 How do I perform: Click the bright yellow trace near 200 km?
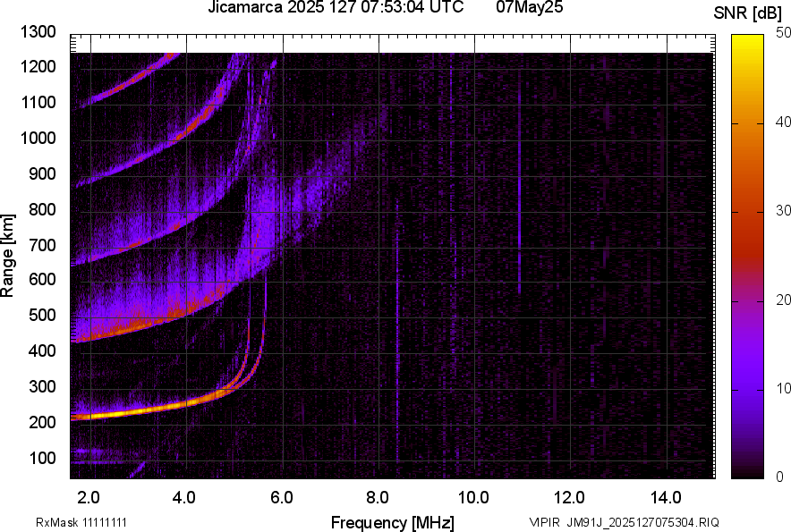tap(134, 413)
